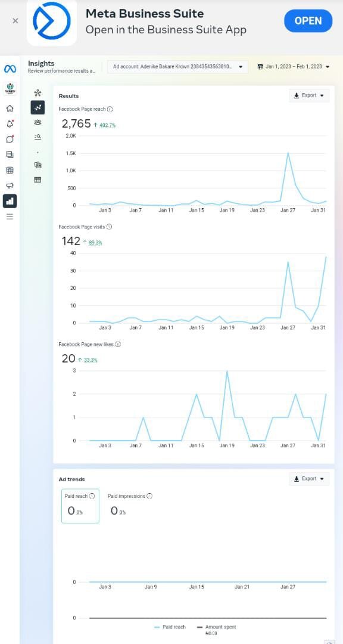Open the Notifications bell icon
Viewport: 343px width, 644px height.
coord(10,123)
